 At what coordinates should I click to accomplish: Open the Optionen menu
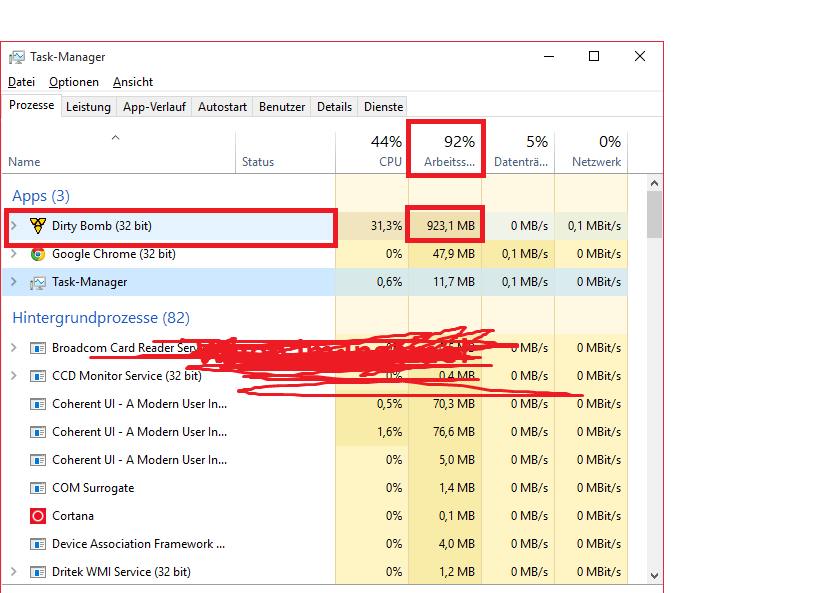tap(74, 82)
